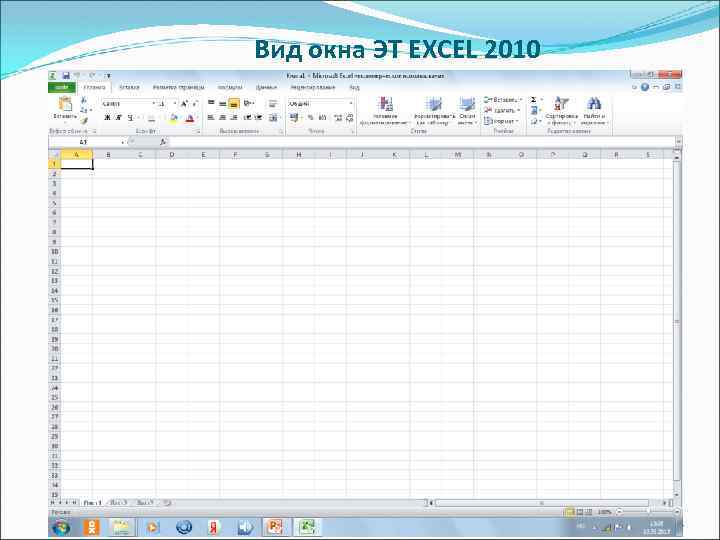Image resolution: width=720 pixels, height=540 pixels.
Task: Click the Borders icon in the Font group
Action: (x=152, y=118)
